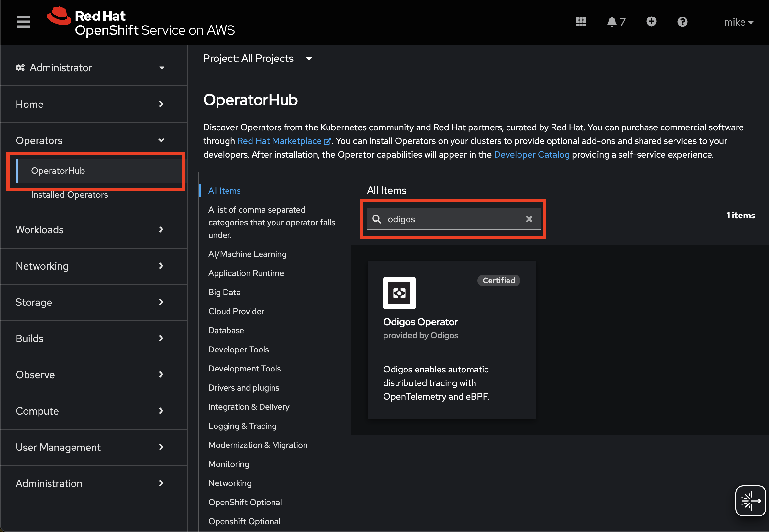This screenshot has height=532, width=769.
Task: Open the help question mark icon
Action: (682, 22)
